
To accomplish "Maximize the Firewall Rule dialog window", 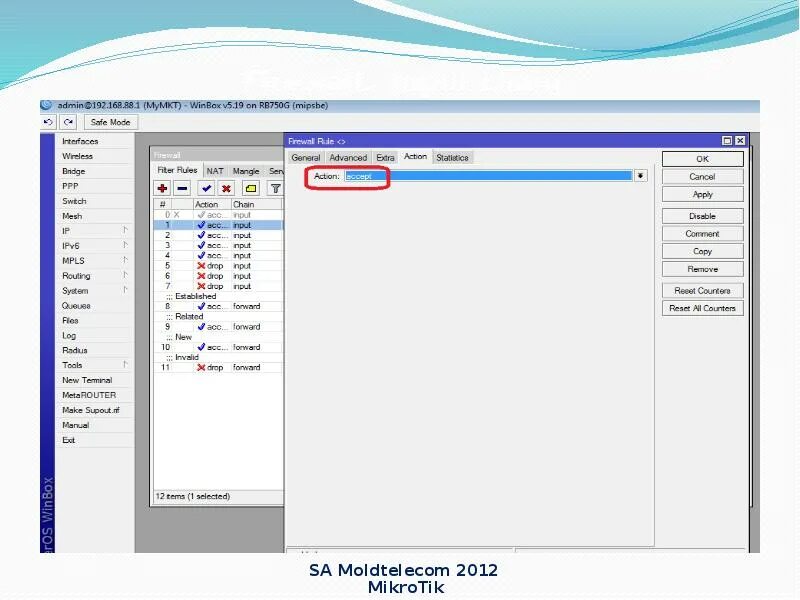I will (727, 141).
